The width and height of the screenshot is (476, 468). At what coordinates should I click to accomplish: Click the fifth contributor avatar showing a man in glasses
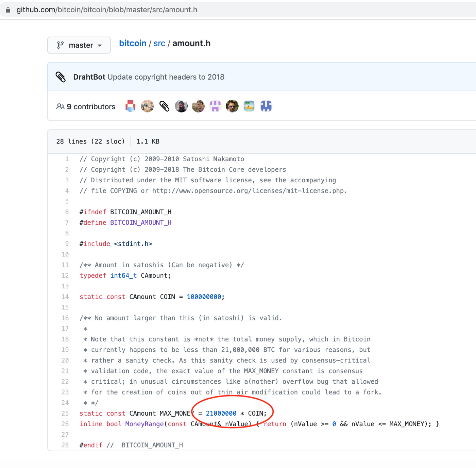[x=198, y=106]
